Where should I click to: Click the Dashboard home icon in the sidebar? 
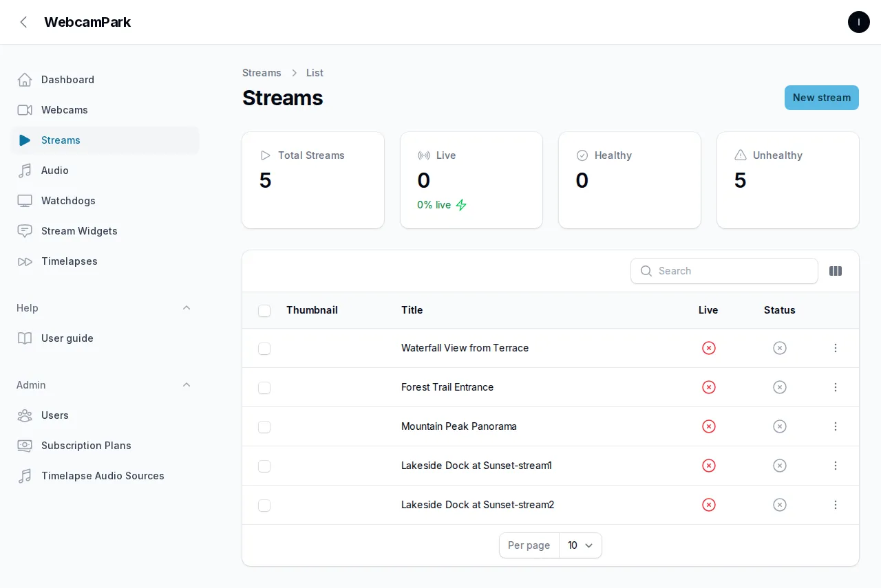pyautogui.click(x=25, y=80)
